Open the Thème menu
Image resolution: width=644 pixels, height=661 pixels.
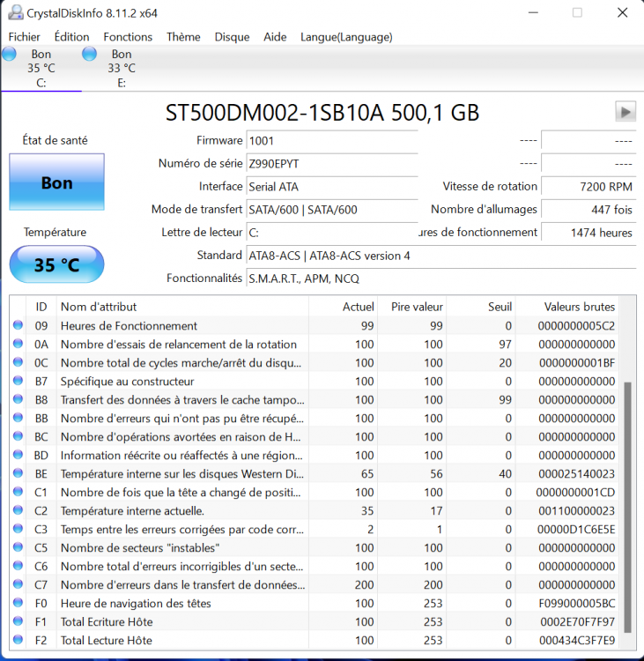(183, 37)
